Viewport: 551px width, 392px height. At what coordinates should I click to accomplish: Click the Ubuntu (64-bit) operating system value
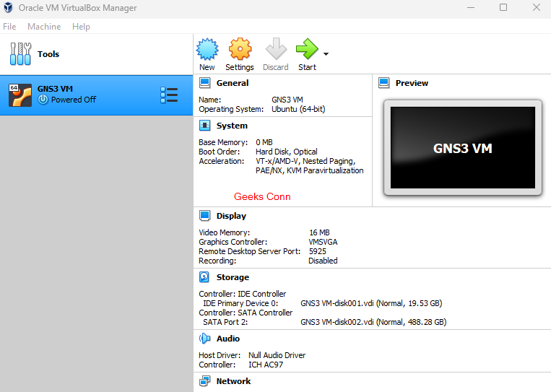coord(298,109)
